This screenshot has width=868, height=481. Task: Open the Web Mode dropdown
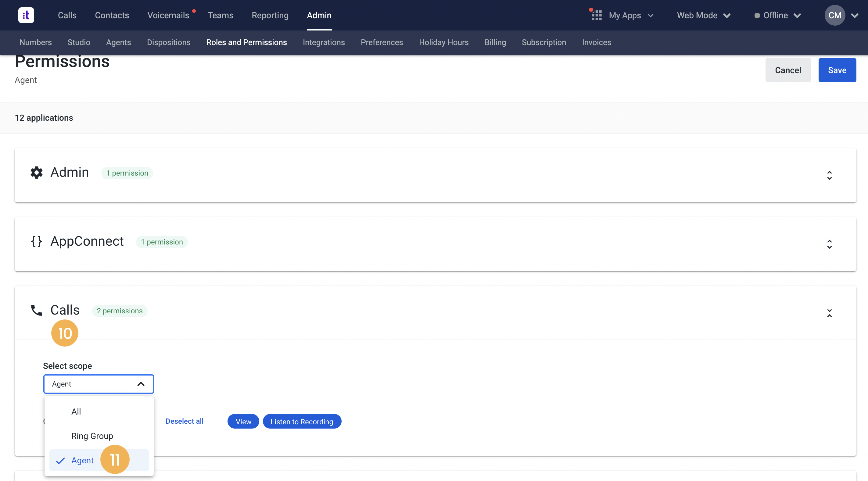click(x=703, y=15)
